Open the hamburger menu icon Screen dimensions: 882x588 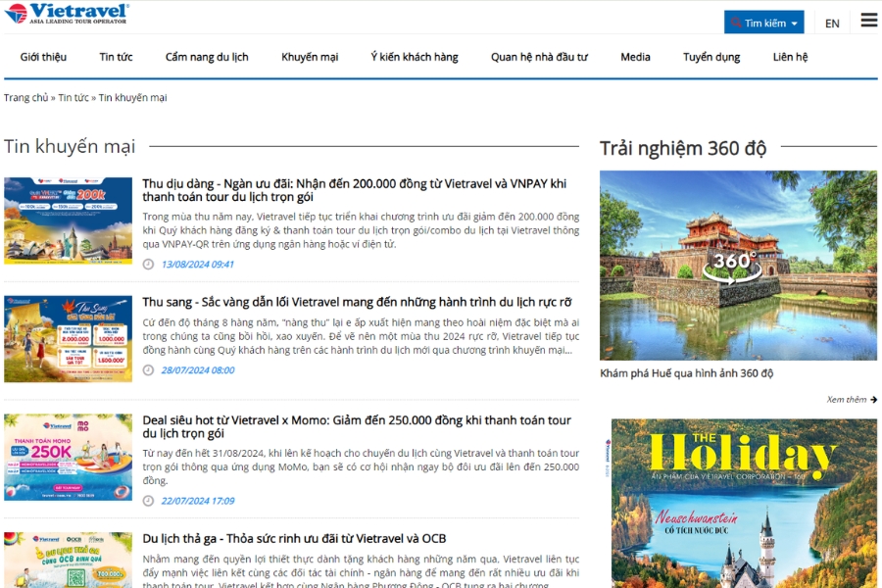[x=869, y=21]
